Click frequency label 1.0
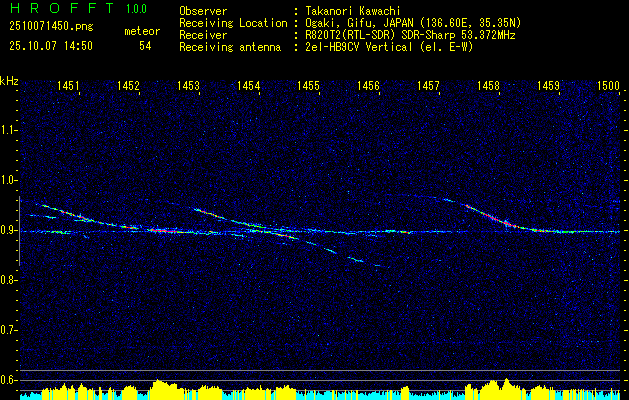This screenshot has width=629, height=400. [x=8, y=181]
